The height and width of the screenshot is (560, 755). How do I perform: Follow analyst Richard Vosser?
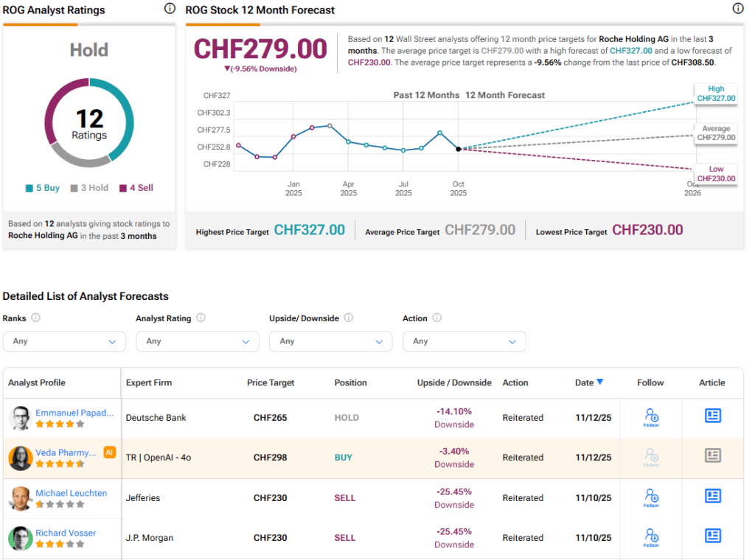coord(651,538)
